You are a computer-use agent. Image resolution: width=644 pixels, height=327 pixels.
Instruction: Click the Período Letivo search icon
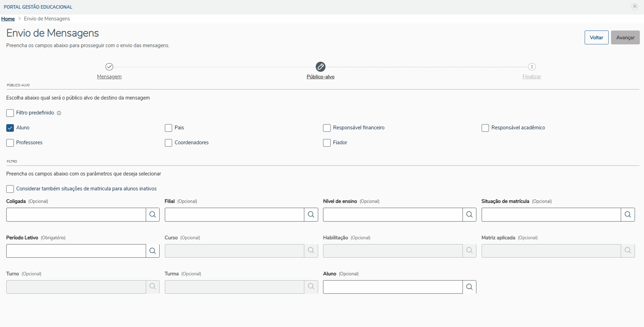point(153,251)
